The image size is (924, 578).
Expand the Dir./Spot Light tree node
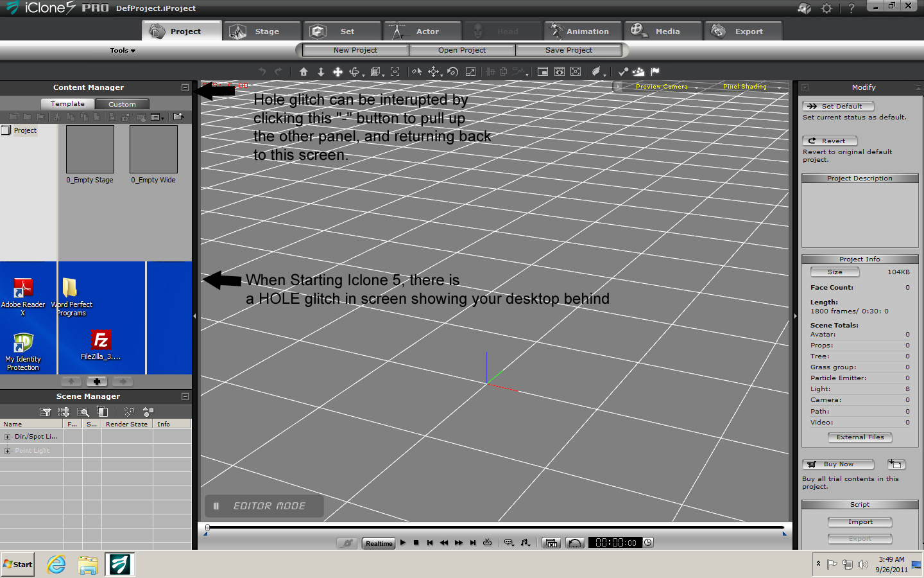pyautogui.click(x=8, y=437)
